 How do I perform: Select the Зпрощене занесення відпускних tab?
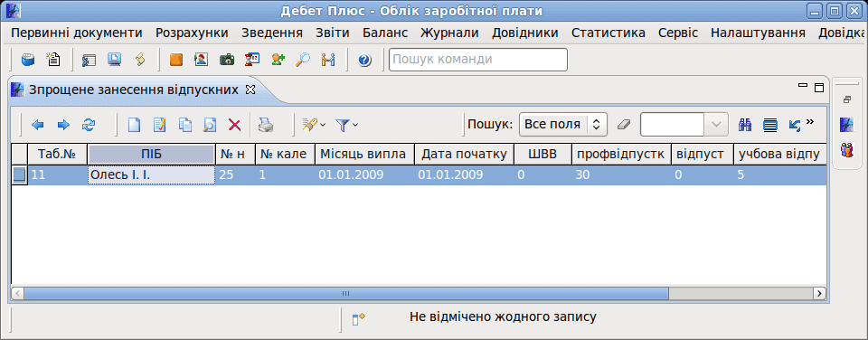[134, 90]
